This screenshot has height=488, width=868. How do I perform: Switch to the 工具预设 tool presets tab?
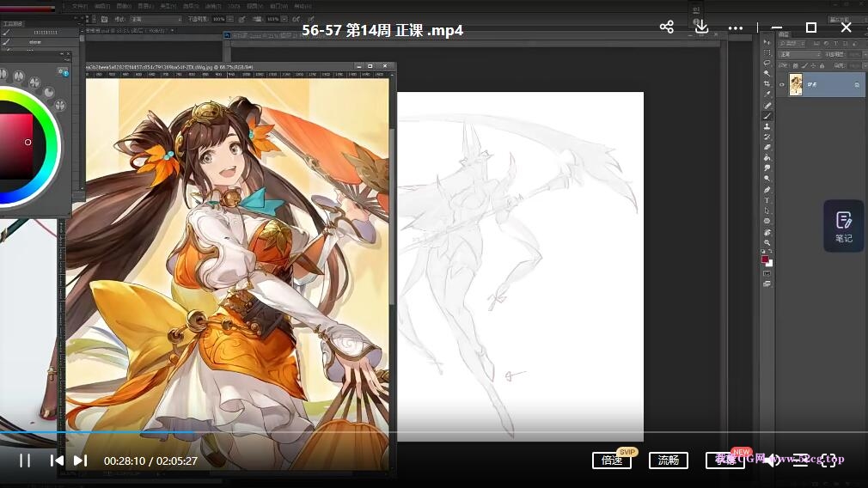(x=13, y=24)
